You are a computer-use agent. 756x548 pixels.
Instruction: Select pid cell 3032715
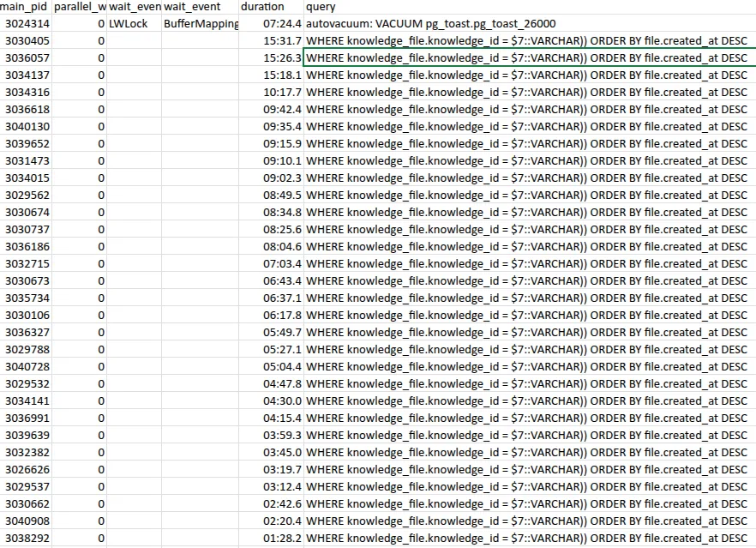pyautogui.click(x=26, y=264)
